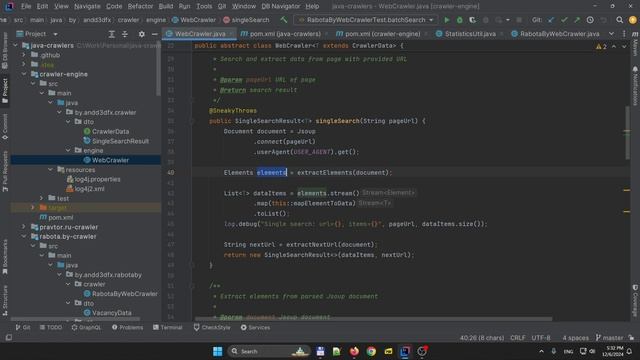Click Project panel vertical scrollbar
The image size is (640, 360).
click(158, 69)
